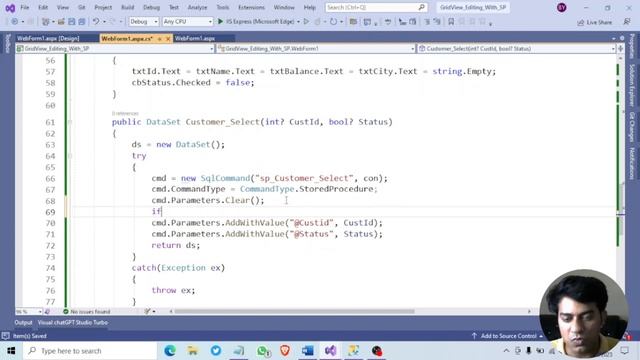
Task: Click the feedback person icon beside Live Share
Action: pos(627,22)
